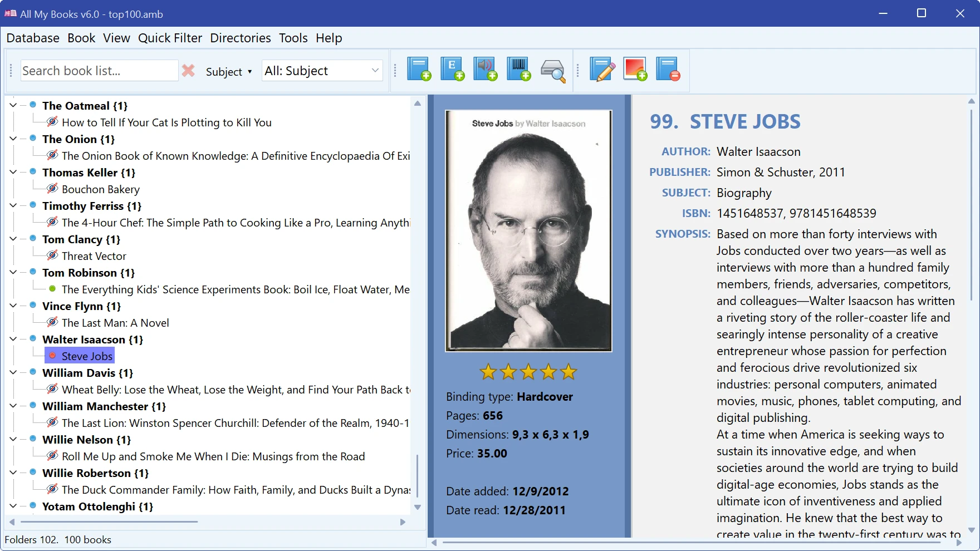Viewport: 980px width, 551px height.
Task: Click the blue dot beside The Onion
Action: 33,138
